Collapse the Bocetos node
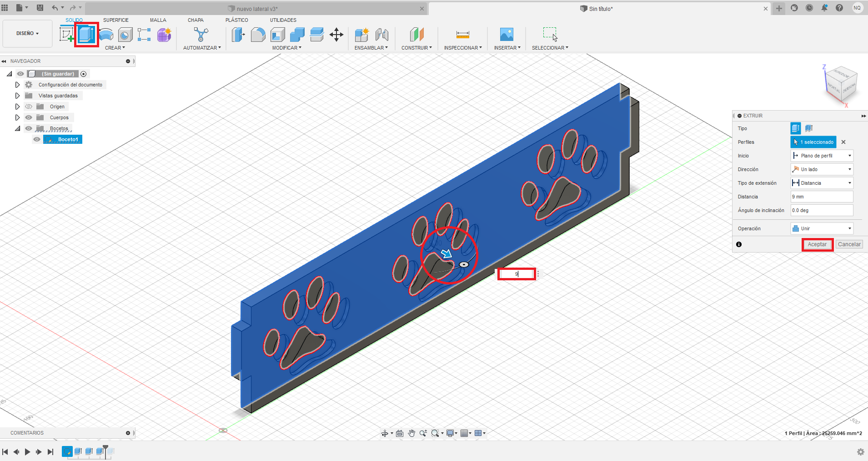The image size is (868, 461). tap(17, 128)
